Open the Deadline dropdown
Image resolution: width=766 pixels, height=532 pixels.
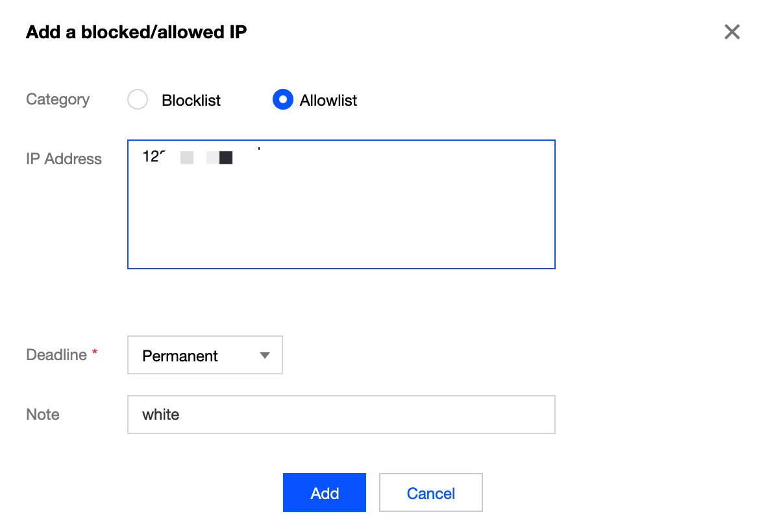click(204, 355)
